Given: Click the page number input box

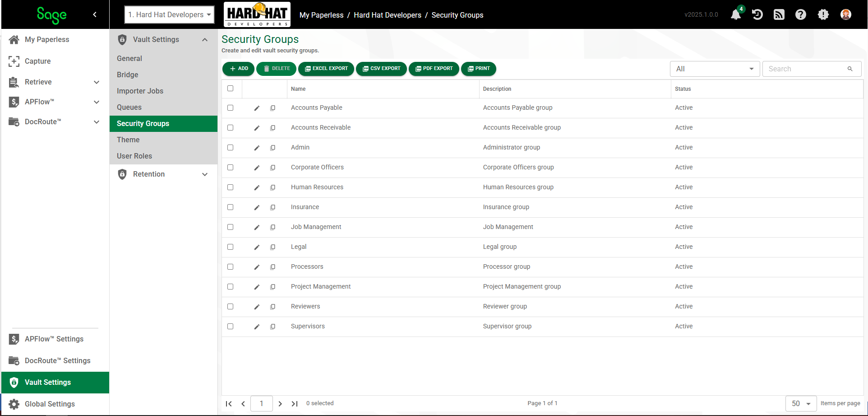Looking at the screenshot, I should (262, 403).
